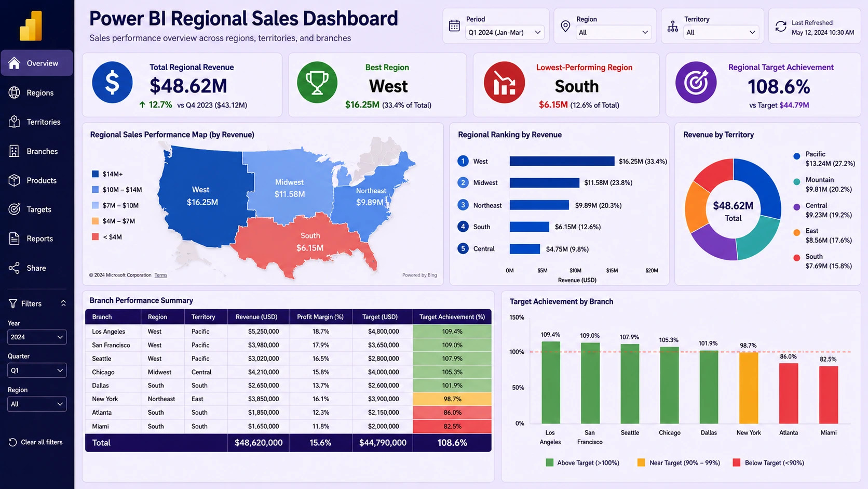
Task: Click the $5,250,000 Los Angeles revenue cell
Action: pyautogui.click(x=259, y=331)
